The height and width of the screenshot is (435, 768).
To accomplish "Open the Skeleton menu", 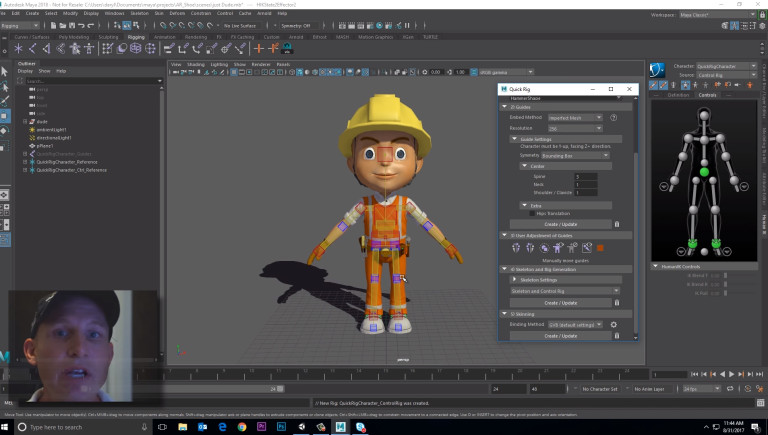I will 139,13.
